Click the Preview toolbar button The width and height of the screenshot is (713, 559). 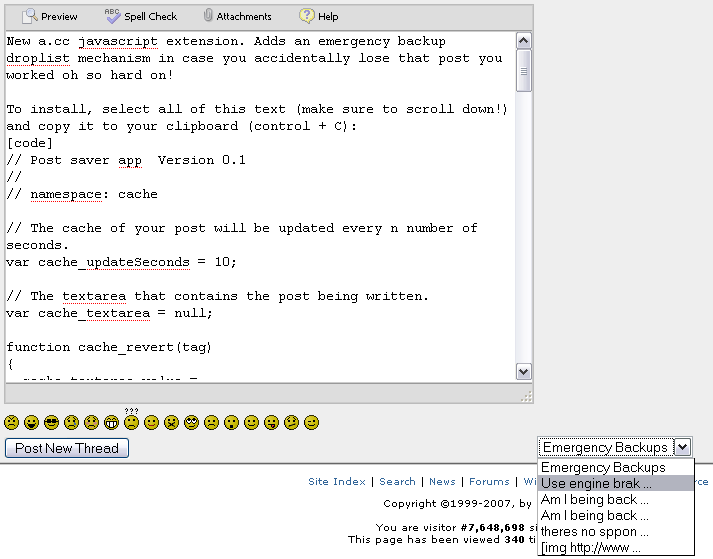[50, 16]
